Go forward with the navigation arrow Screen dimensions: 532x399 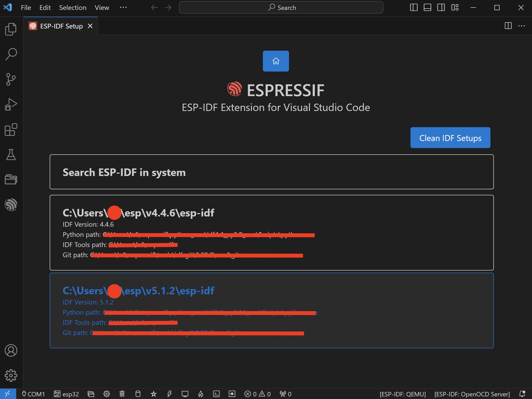[168, 8]
